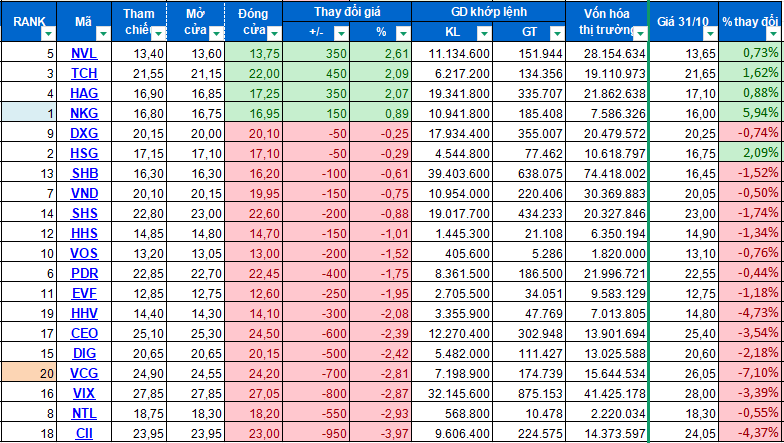
Task: Select CII price change -950
Action: [x=316, y=434]
